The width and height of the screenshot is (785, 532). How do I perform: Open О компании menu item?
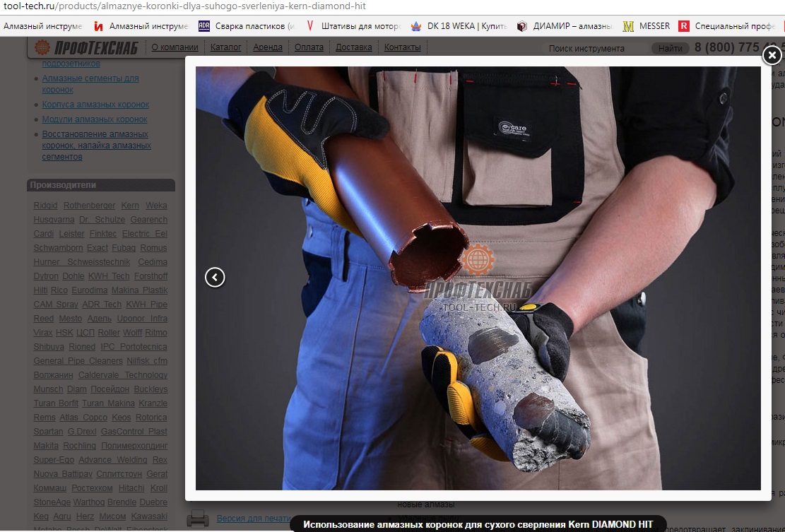pyautogui.click(x=175, y=47)
